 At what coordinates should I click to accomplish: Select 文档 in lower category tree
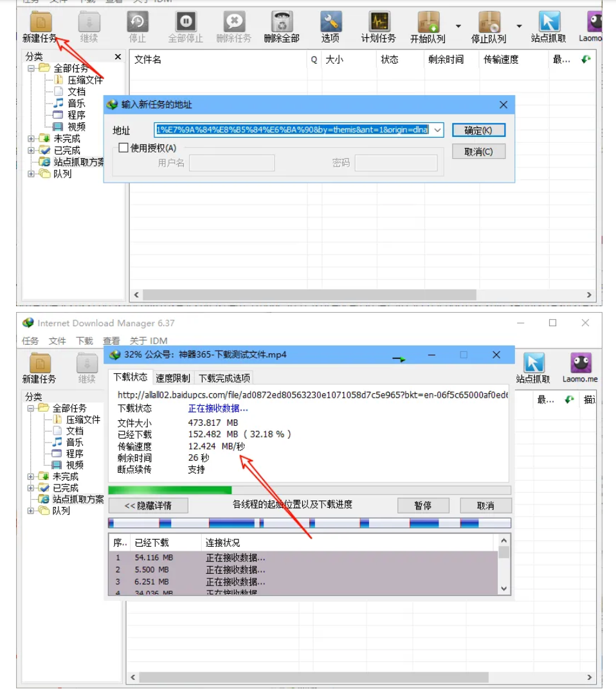coord(75,430)
